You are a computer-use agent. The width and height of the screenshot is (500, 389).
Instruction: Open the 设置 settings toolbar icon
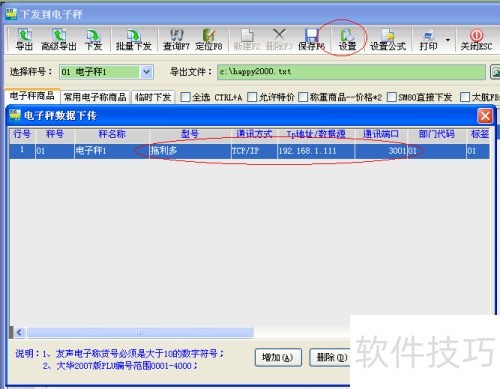tap(347, 40)
